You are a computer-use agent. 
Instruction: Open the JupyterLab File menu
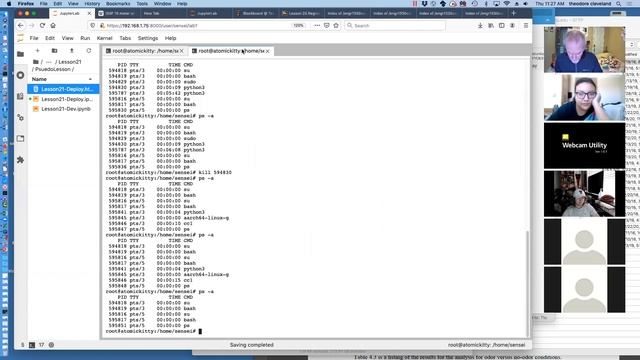[34, 38]
